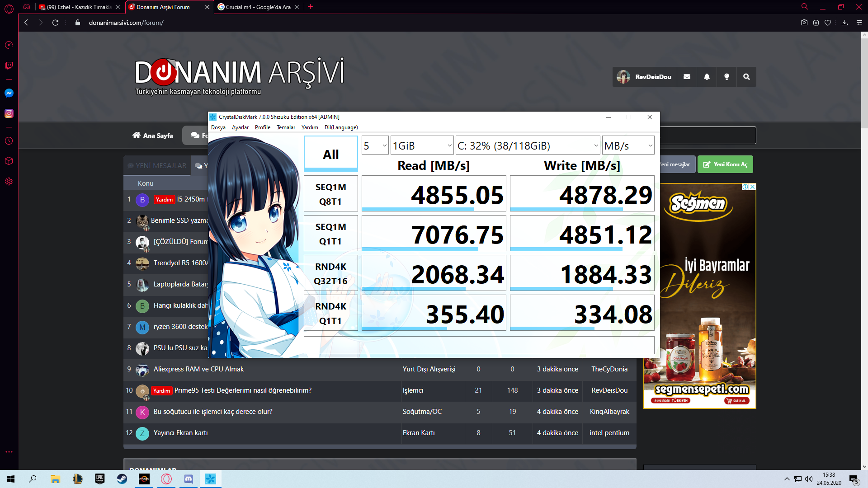This screenshot has width=868, height=488.
Task: Run SEQ1M Q1T1 test
Action: click(331, 234)
